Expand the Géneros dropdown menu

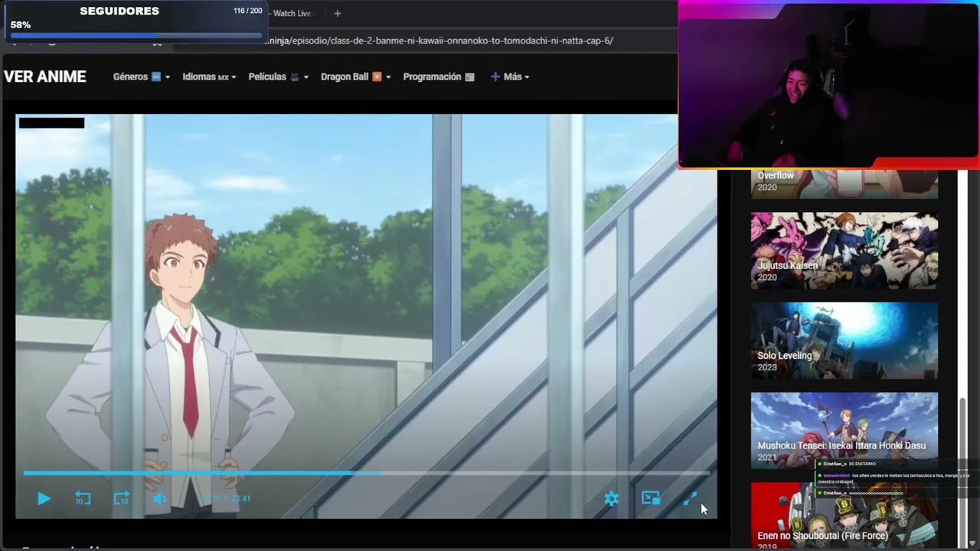[x=142, y=77]
